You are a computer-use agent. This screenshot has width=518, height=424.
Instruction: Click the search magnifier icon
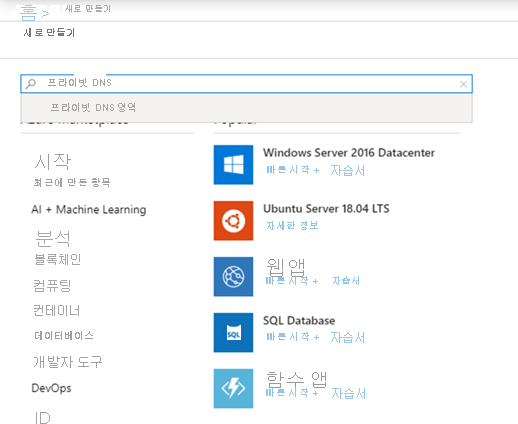point(31,83)
